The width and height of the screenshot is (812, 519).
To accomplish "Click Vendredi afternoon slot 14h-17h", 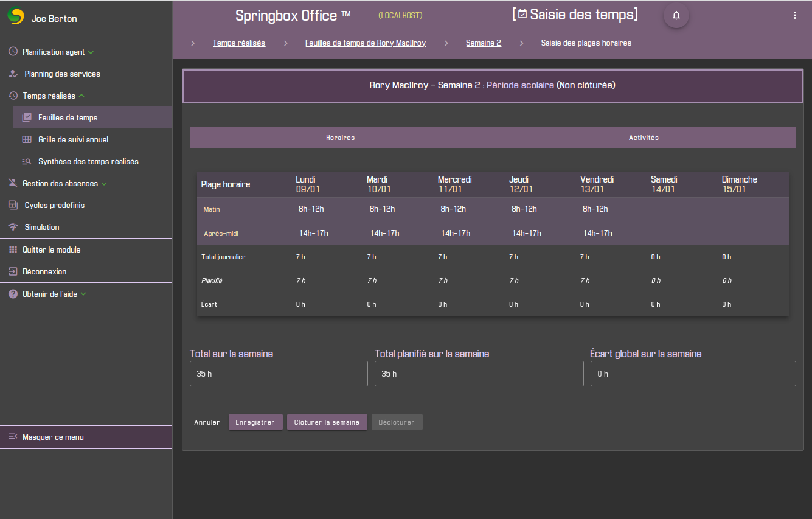I will point(598,233).
